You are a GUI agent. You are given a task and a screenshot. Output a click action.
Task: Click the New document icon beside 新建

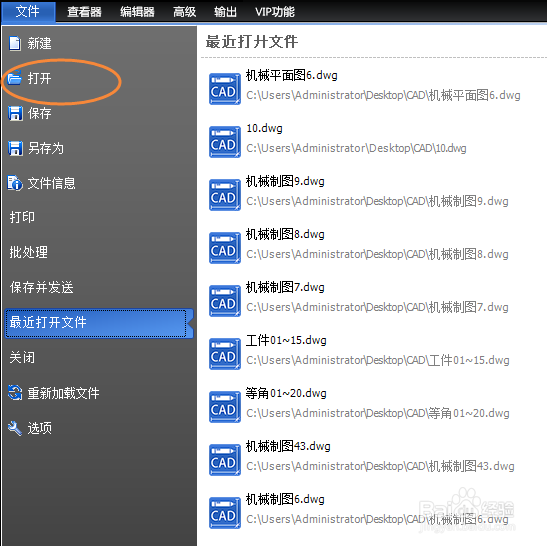[x=15, y=44]
